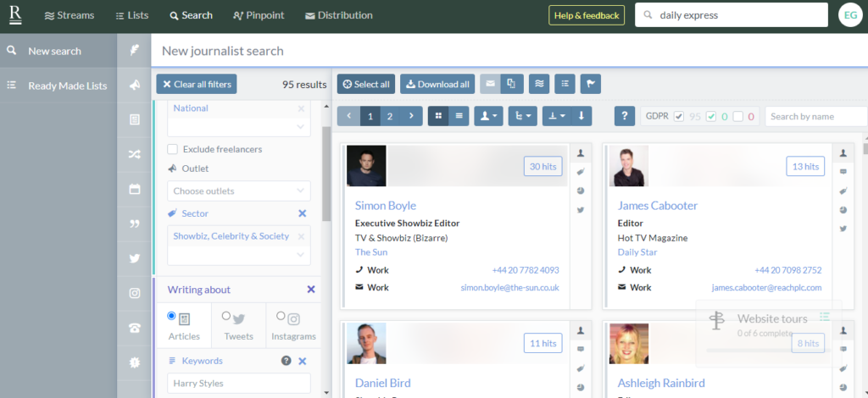Screen dimensions: 868x398
Task: Switch results to list view
Action: point(459,116)
